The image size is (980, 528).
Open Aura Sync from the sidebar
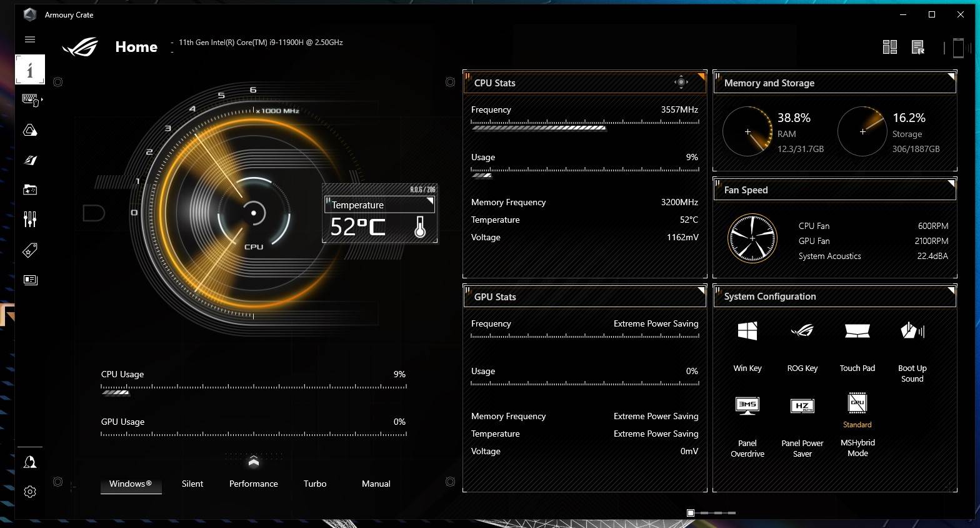30,130
